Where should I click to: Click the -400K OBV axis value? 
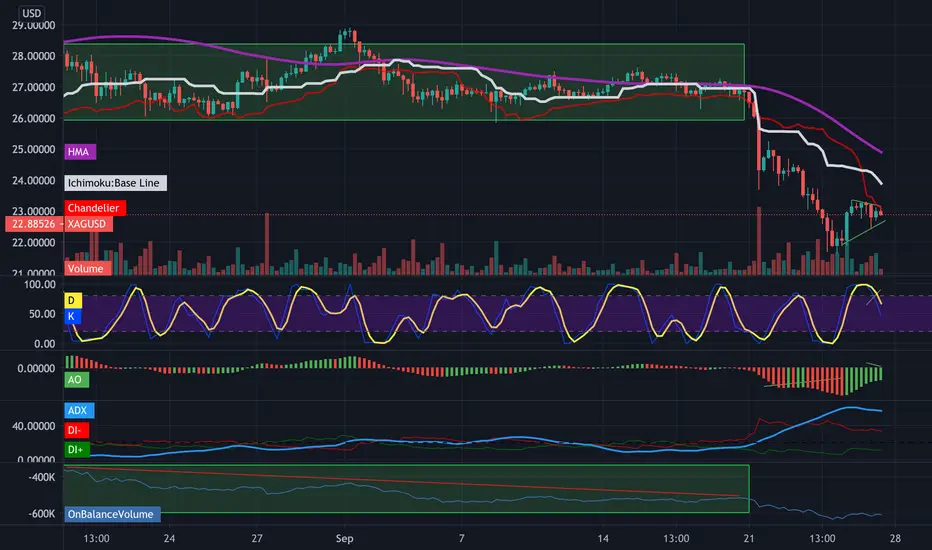point(42,477)
